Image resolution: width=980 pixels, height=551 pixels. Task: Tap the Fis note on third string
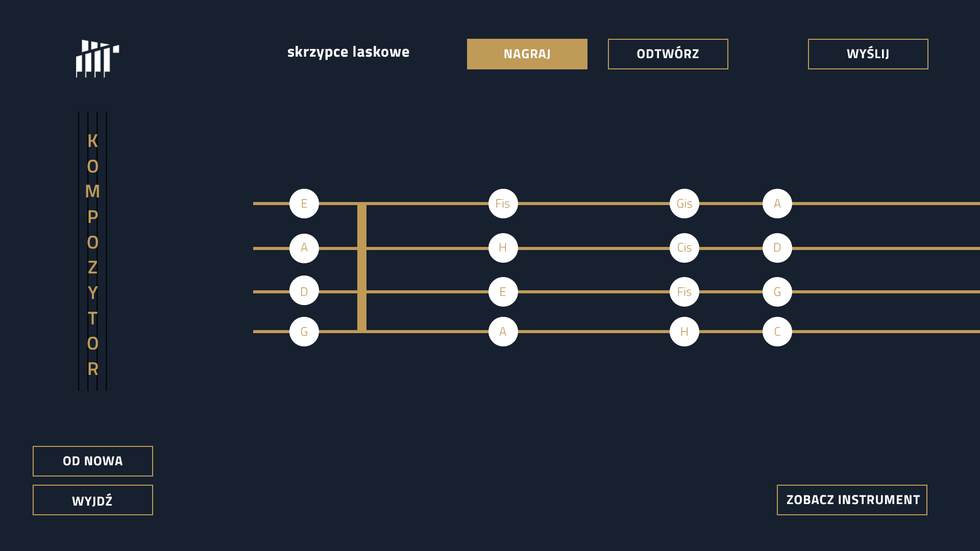[684, 292]
